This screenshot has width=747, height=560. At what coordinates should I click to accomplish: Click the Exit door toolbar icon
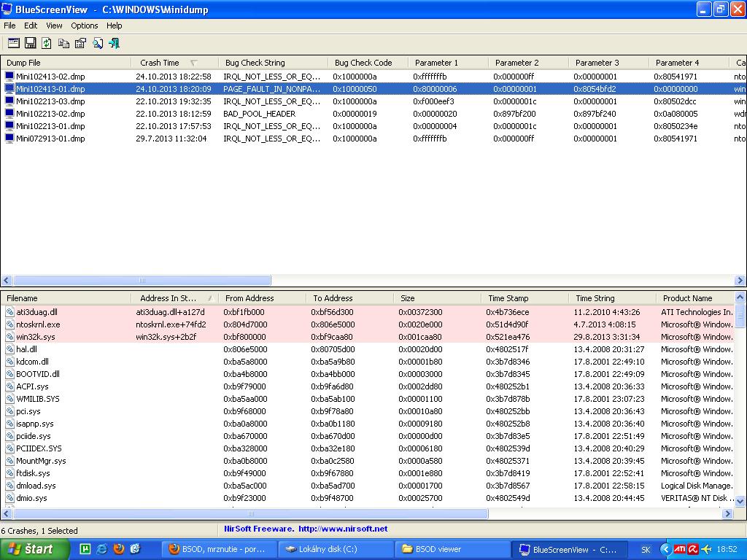115,44
